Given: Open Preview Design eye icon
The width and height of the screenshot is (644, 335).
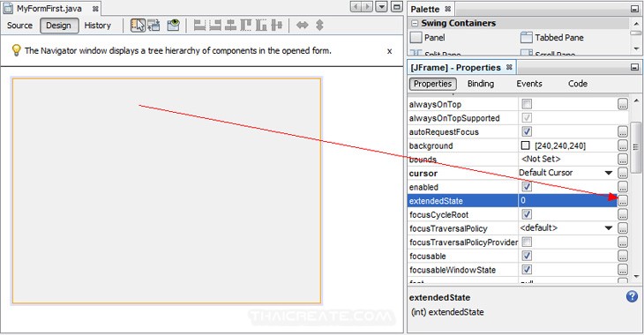Looking at the screenshot, I should [173, 26].
